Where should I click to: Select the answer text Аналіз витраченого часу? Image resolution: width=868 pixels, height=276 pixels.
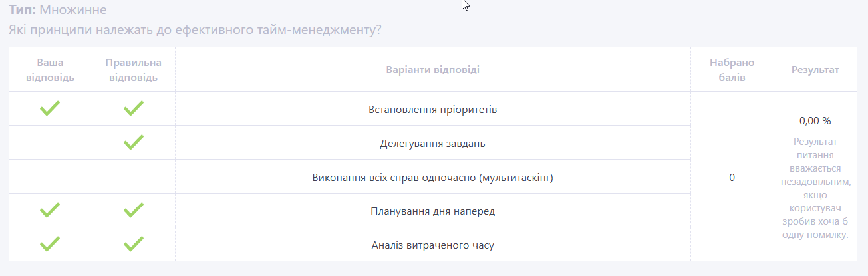point(432,245)
